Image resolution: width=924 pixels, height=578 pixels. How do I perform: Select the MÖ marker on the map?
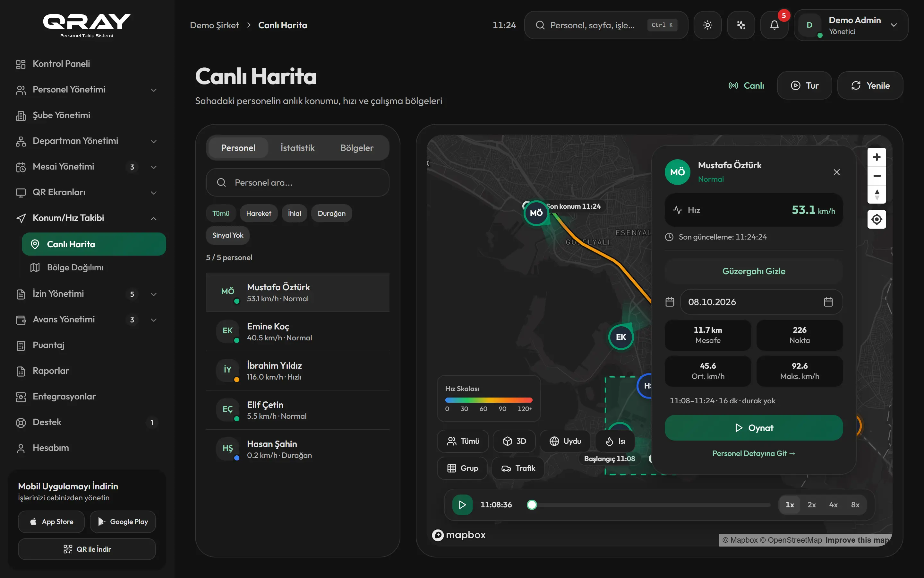tap(536, 213)
